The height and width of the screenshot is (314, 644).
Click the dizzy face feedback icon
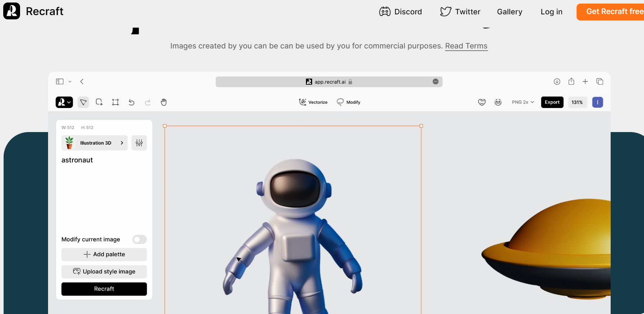[x=498, y=102]
